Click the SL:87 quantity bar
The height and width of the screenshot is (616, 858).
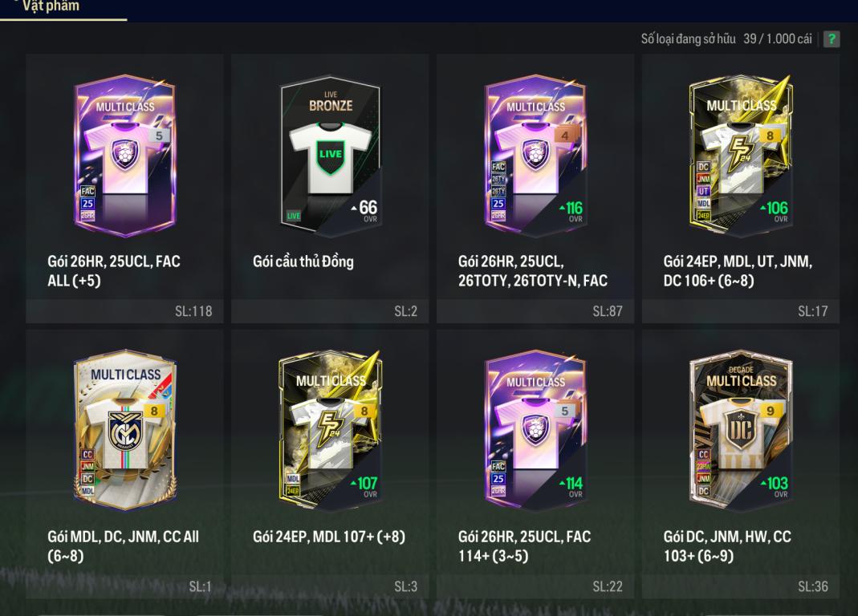(535, 311)
